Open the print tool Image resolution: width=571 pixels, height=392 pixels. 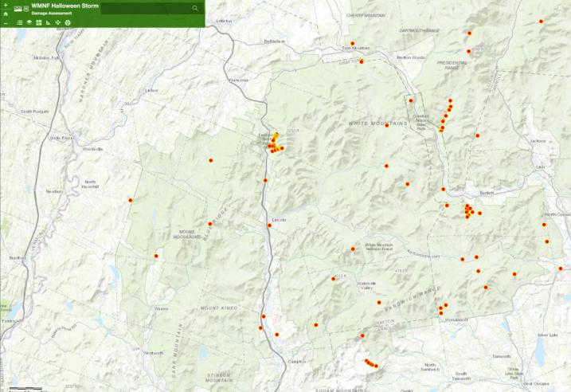click(68, 22)
